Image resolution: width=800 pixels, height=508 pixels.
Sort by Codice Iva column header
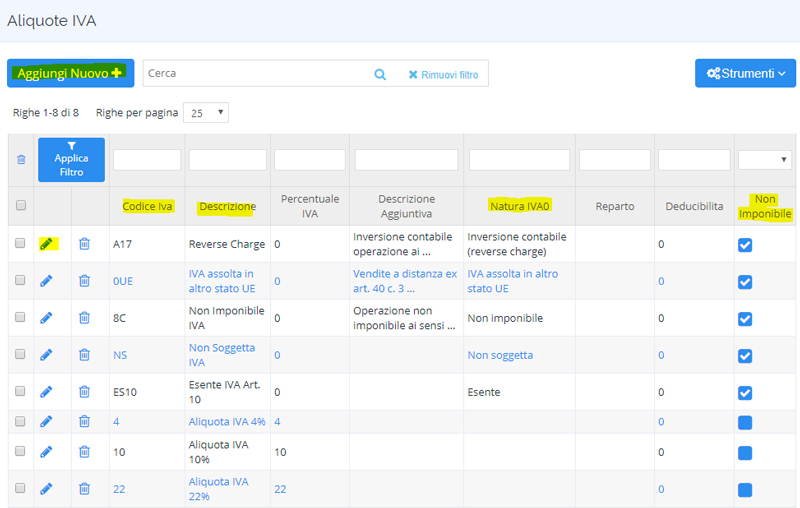click(147, 206)
